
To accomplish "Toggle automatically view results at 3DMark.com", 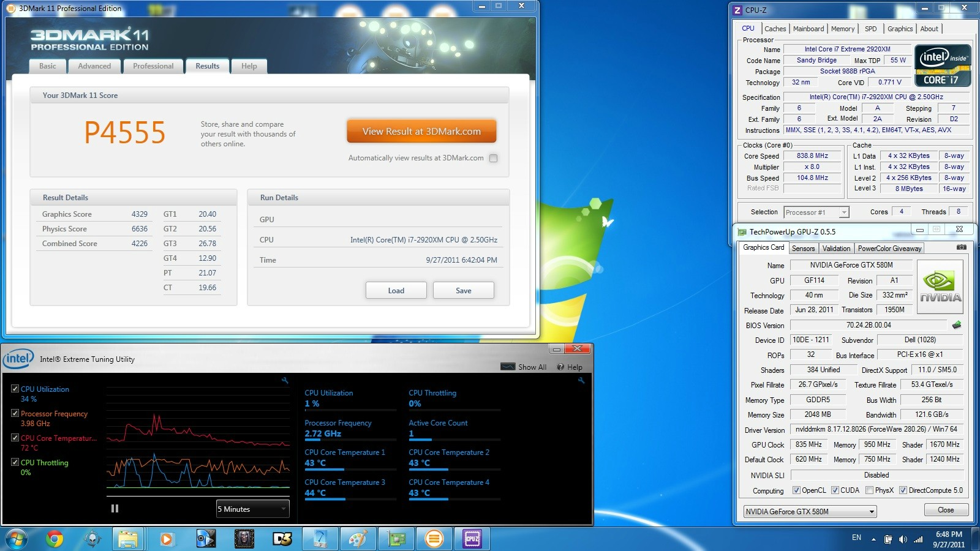I will [x=493, y=158].
